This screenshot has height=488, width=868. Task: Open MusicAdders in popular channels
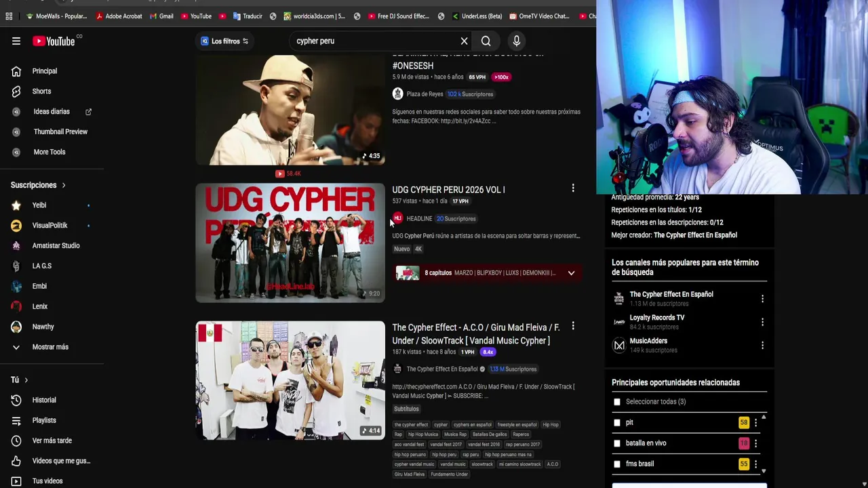click(648, 341)
